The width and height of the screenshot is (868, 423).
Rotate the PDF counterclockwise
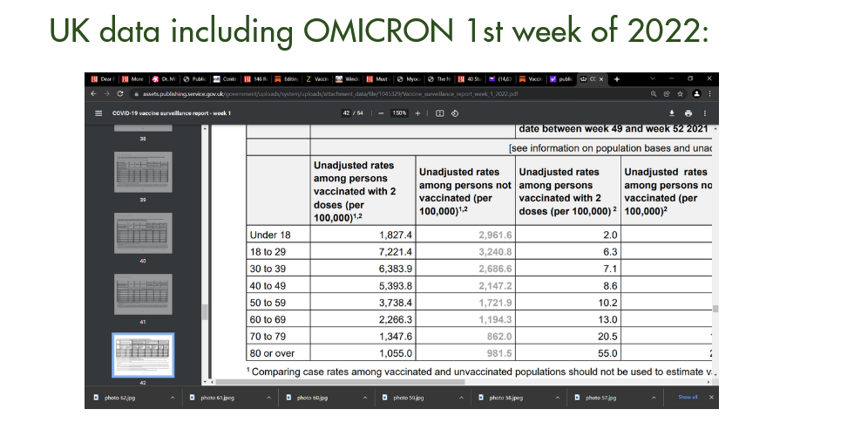pos(455,113)
